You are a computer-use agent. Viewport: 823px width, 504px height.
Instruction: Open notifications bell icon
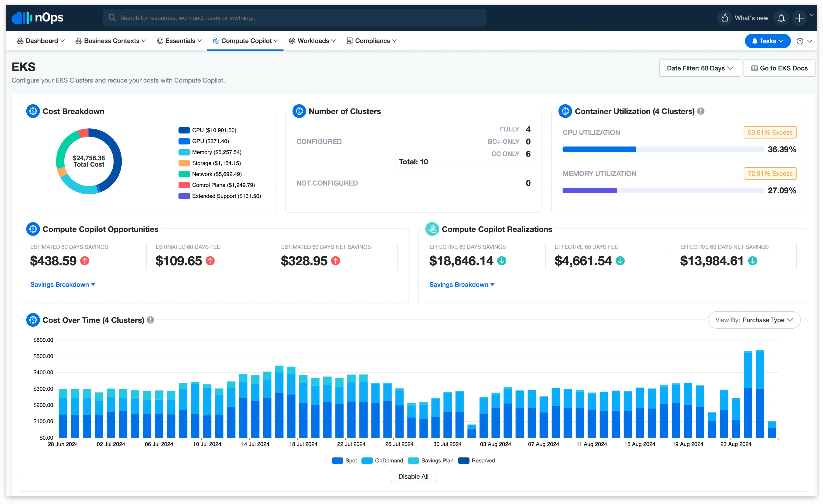point(781,18)
